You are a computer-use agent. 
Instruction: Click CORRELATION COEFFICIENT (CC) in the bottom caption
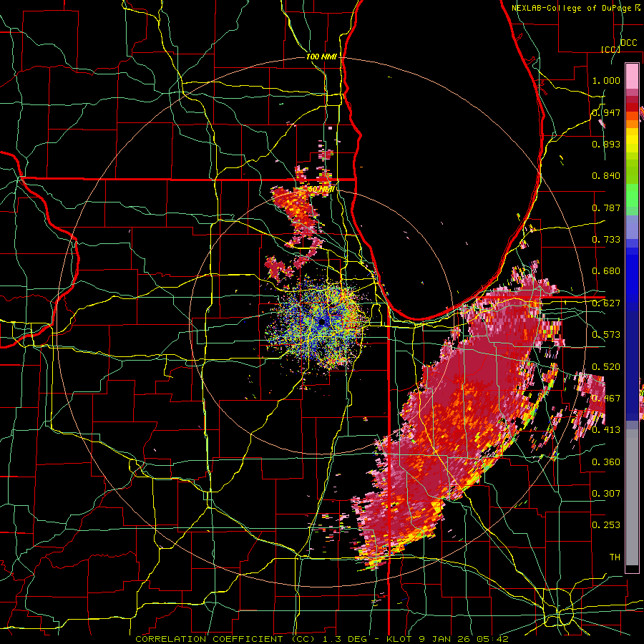(x=225, y=639)
